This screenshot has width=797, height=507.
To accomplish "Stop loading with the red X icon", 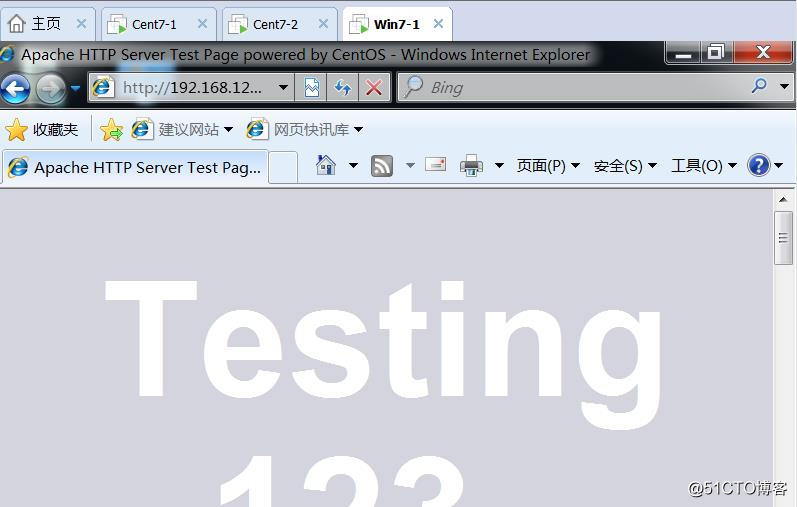I will [x=374, y=87].
